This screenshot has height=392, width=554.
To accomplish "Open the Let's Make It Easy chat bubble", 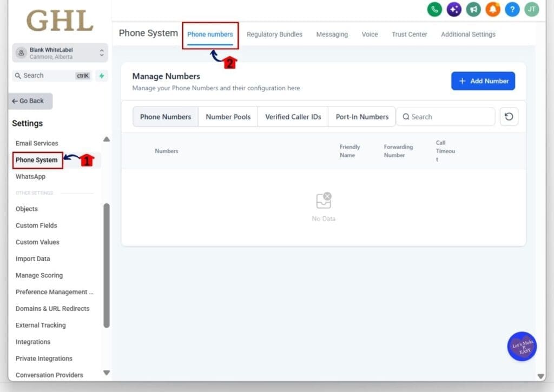I will pos(522,347).
